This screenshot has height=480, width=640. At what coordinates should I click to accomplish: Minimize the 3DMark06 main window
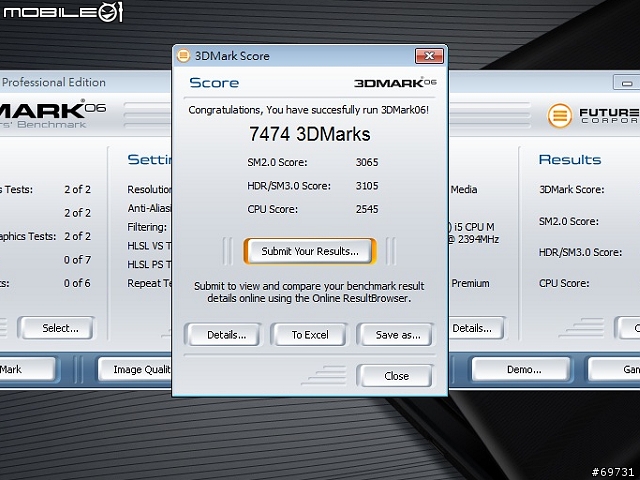(x=627, y=83)
